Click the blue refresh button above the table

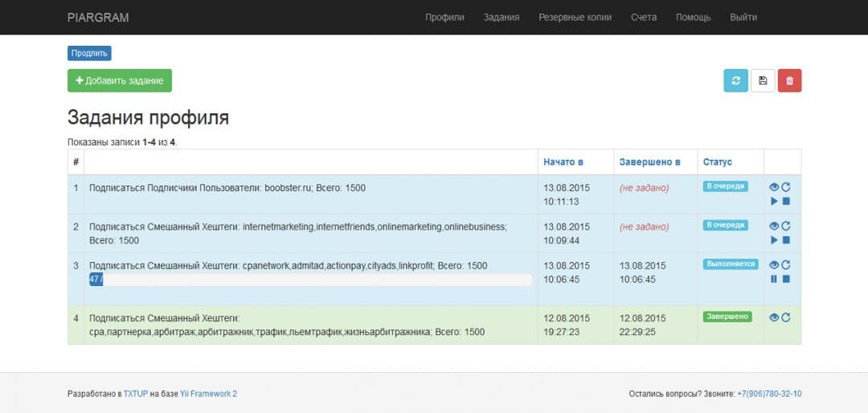(735, 80)
